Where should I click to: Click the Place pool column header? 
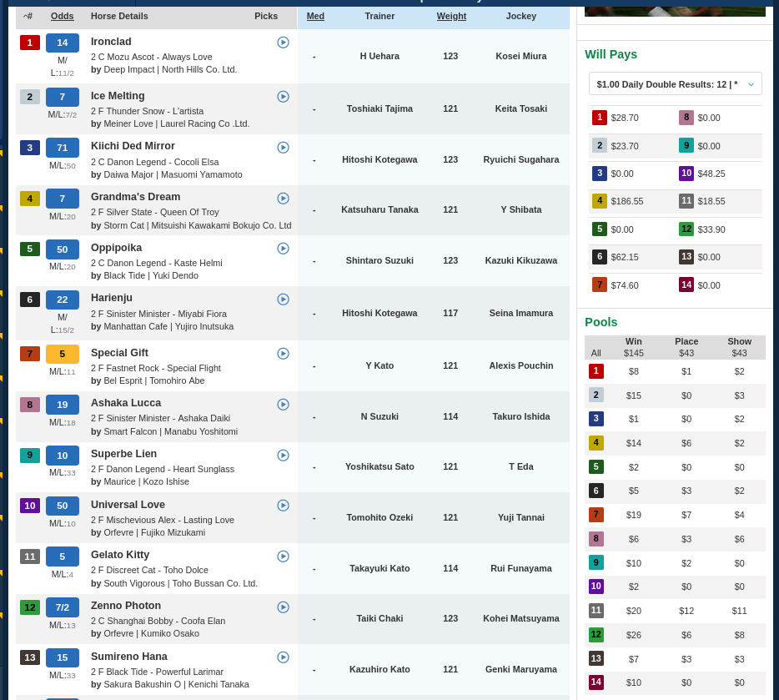[686, 341]
